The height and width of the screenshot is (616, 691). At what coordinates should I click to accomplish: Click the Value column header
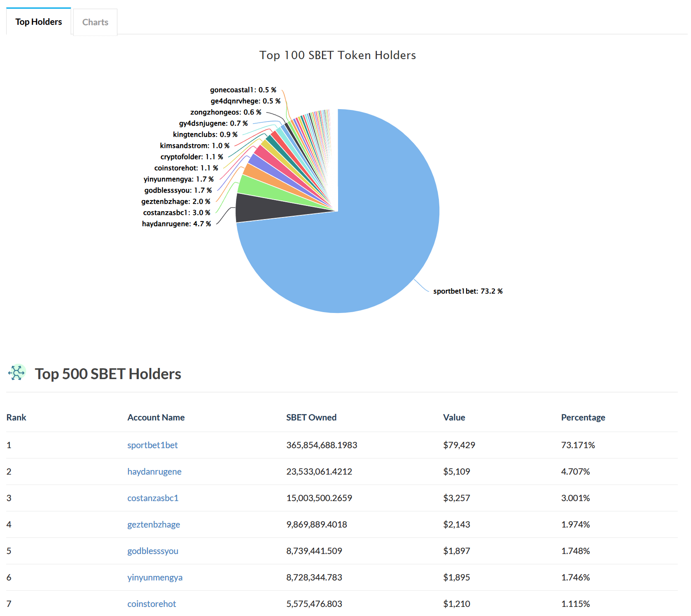tap(454, 418)
